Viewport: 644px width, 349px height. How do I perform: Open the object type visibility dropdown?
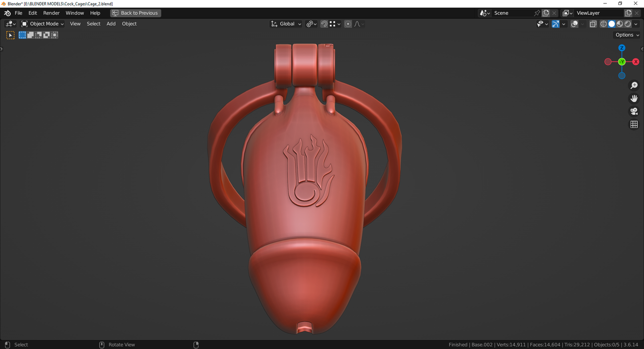click(543, 24)
